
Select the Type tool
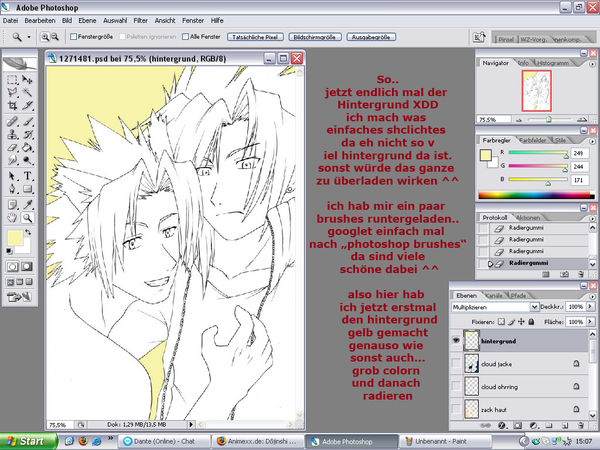click(x=27, y=176)
